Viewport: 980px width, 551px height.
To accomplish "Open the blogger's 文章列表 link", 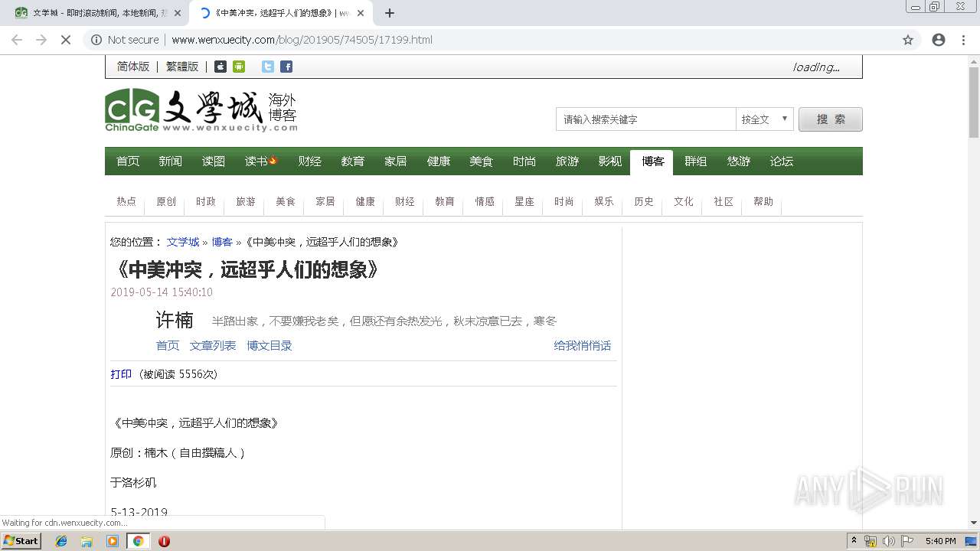I will click(213, 346).
